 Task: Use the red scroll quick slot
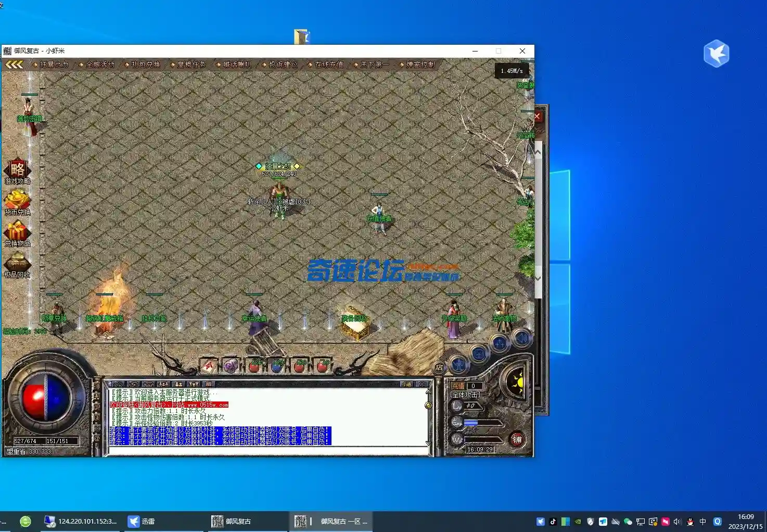click(209, 366)
